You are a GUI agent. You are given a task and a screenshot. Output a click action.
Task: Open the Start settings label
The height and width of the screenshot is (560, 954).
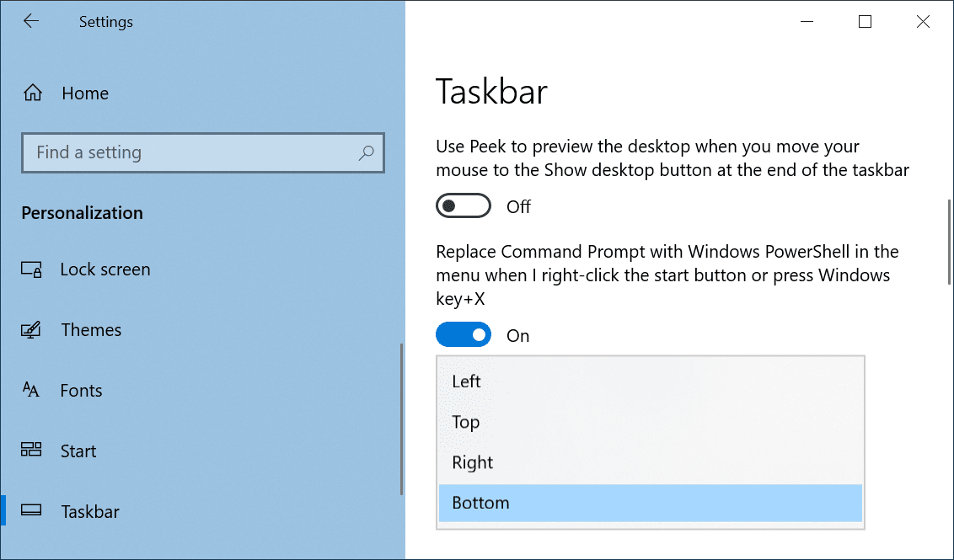pos(78,451)
